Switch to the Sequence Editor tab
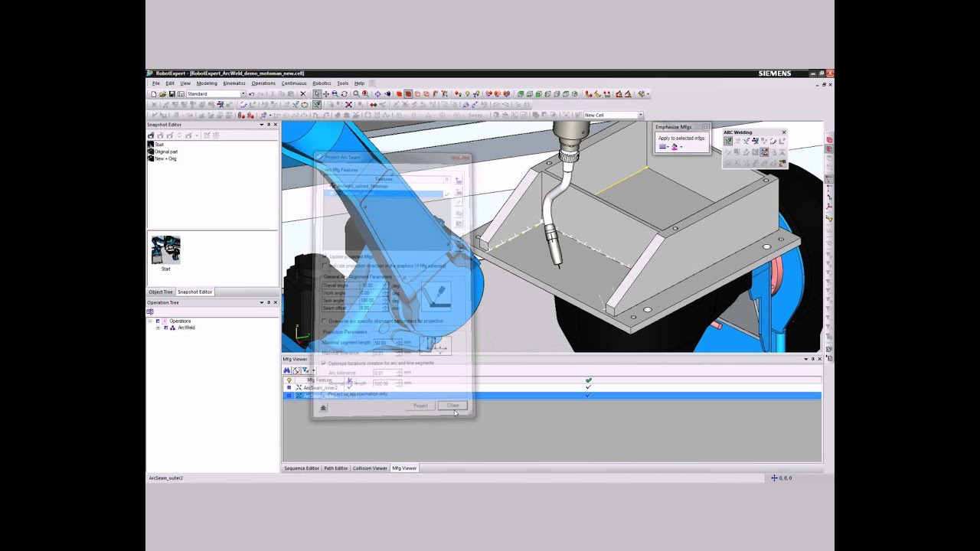The height and width of the screenshot is (551, 980). click(302, 468)
